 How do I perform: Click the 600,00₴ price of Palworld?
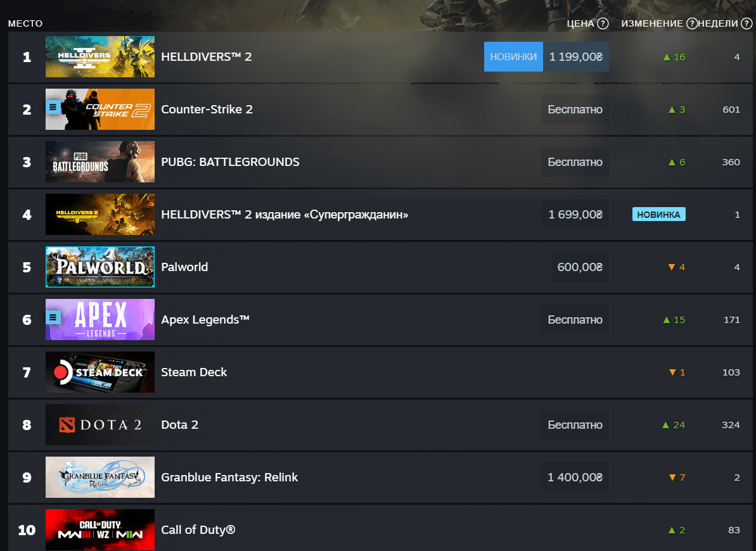(580, 267)
